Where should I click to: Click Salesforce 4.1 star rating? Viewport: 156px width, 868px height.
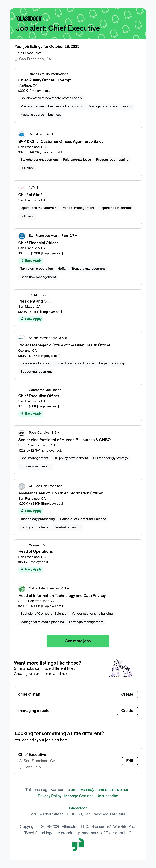point(50,134)
